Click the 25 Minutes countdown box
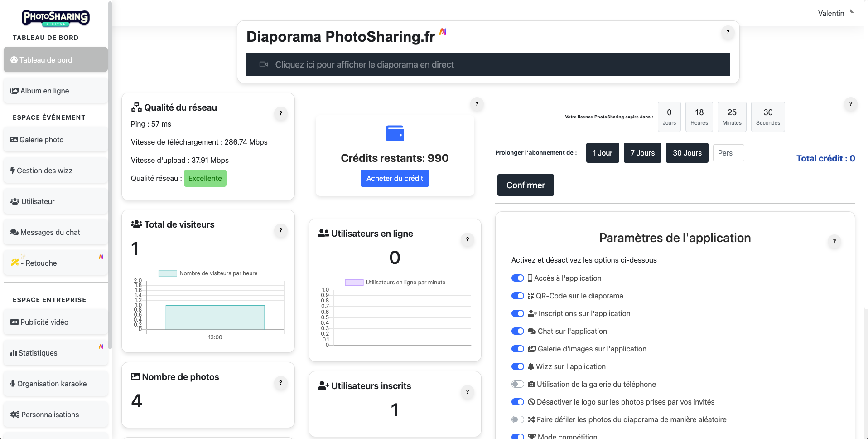Image resolution: width=868 pixels, height=439 pixels. [x=732, y=117]
